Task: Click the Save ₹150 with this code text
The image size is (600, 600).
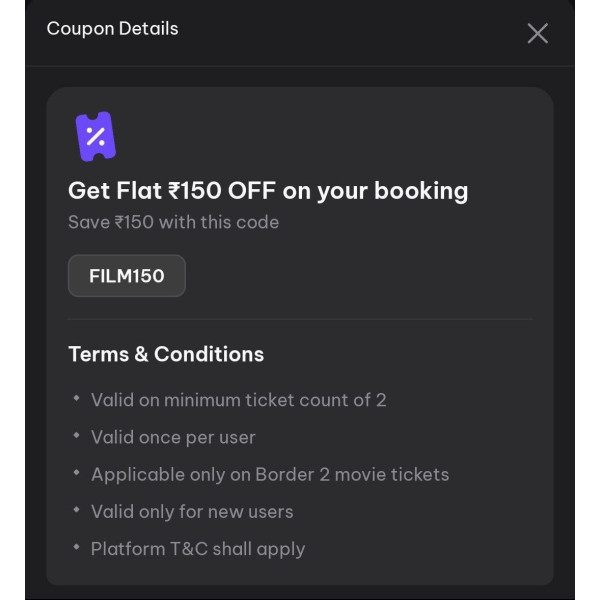Action: (173, 222)
